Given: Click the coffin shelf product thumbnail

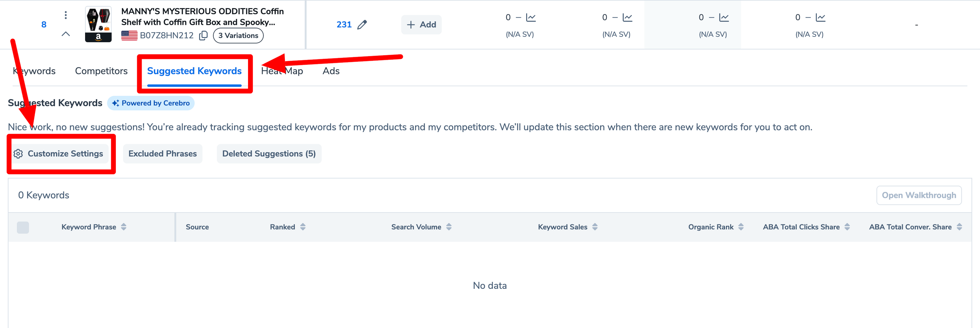Looking at the screenshot, I should 98,24.
